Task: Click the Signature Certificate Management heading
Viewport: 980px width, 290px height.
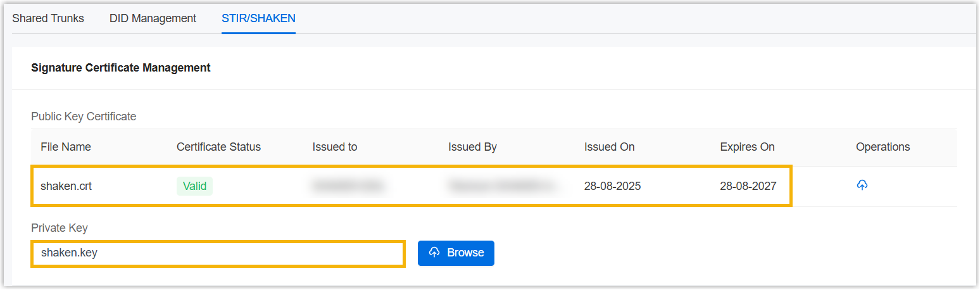Action: 121,68
